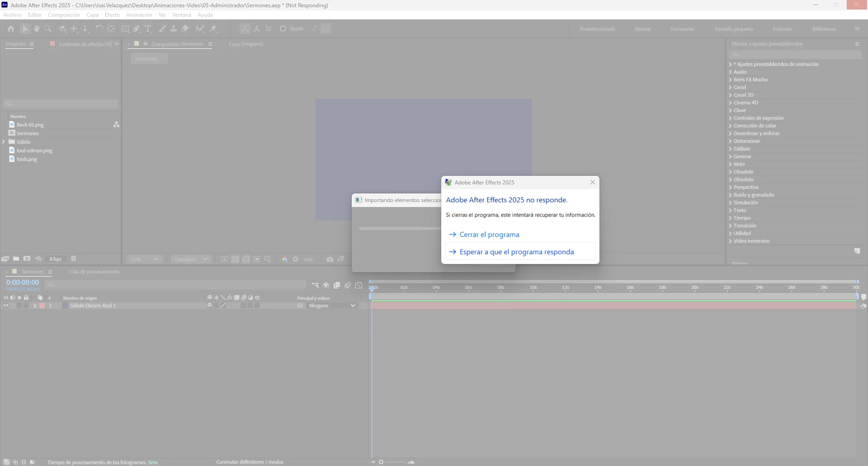
Task: Click the fast previews icon
Action: (x=224, y=259)
